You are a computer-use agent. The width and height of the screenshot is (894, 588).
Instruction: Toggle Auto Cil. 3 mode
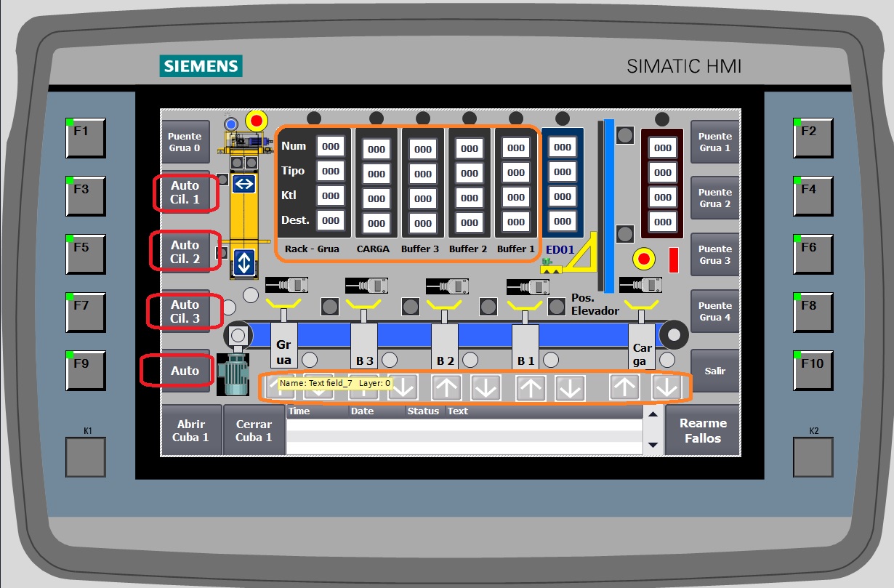click(185, 311)
